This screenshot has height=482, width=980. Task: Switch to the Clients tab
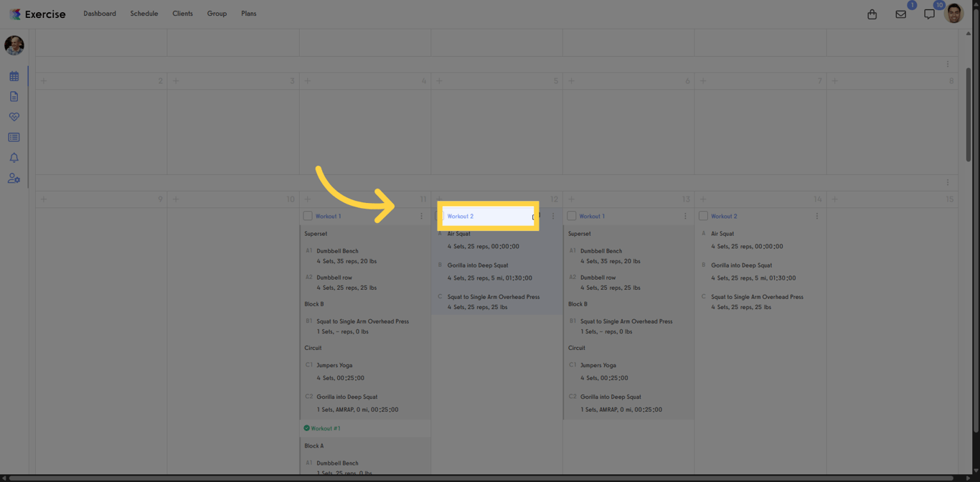tap(182, 13)
